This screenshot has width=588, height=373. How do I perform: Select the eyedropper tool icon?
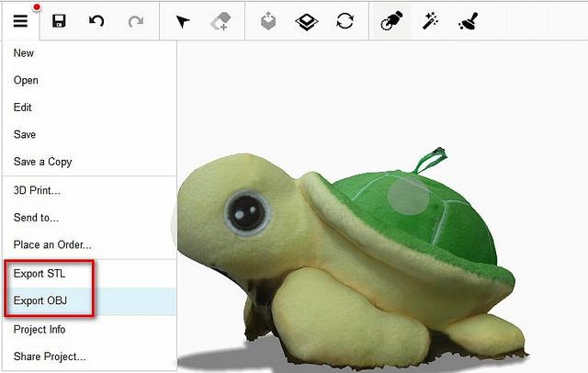pyautogui.click(x=390, y=20)
